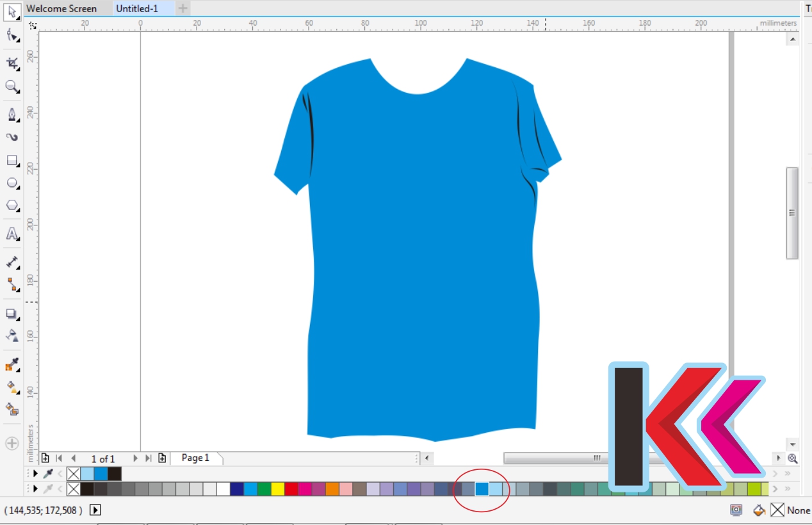Open a new document with the plus tab
The height and width of the screenshot is (525, 812).
(184, 8)
